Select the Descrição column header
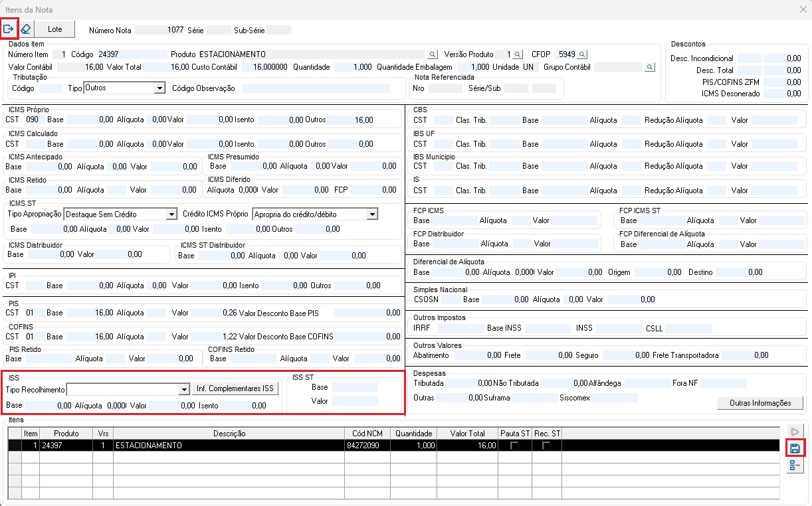 click(229, 434)
